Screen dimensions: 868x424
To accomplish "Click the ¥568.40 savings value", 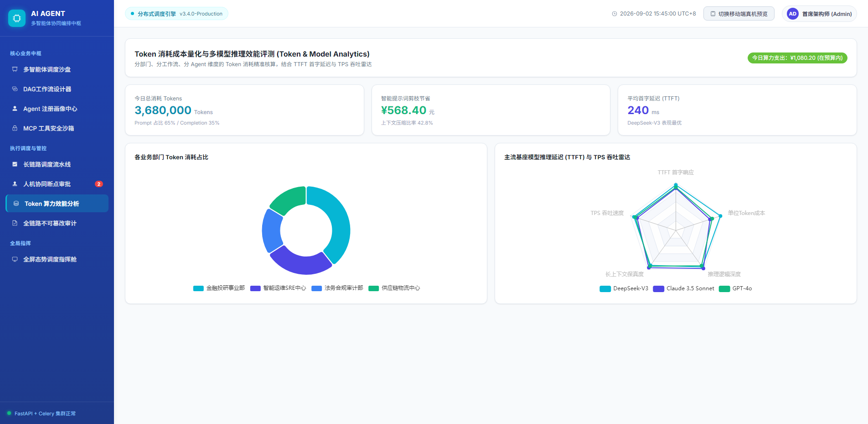I will 403,110.
